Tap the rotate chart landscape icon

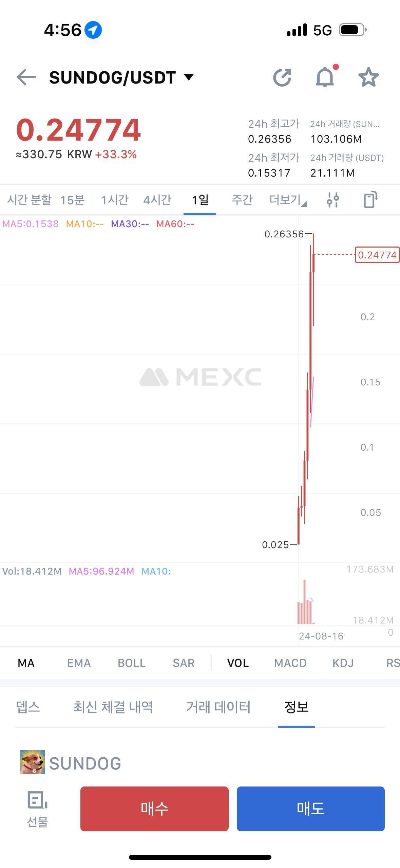tap(370, 200)
